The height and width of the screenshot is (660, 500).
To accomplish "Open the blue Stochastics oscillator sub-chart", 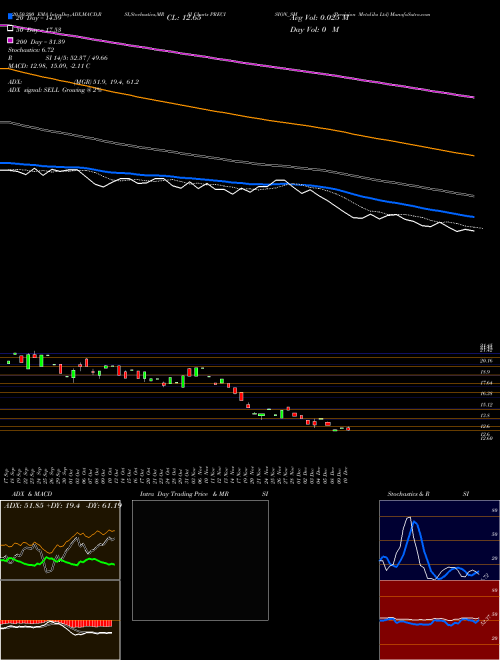I will 439,540.
